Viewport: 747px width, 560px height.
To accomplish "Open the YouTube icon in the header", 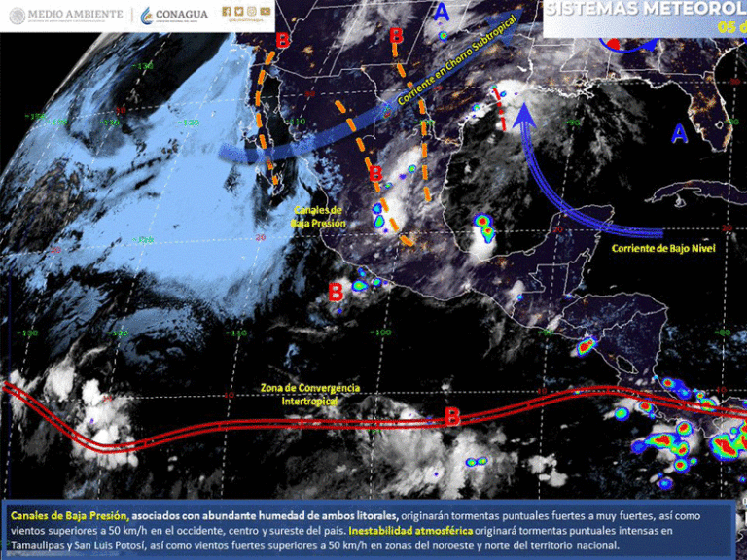I will coord(265,12).
